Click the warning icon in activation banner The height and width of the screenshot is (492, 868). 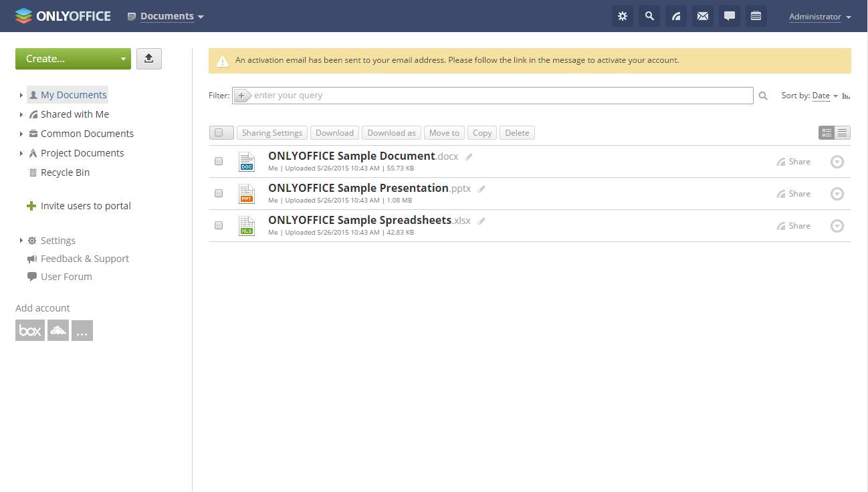point(223,61)
